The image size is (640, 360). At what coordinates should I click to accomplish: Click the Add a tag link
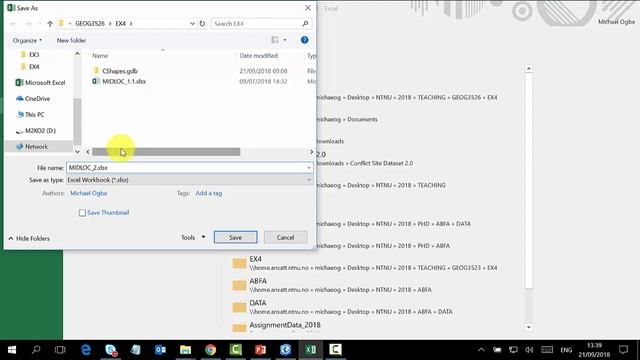tap(209, 193)
